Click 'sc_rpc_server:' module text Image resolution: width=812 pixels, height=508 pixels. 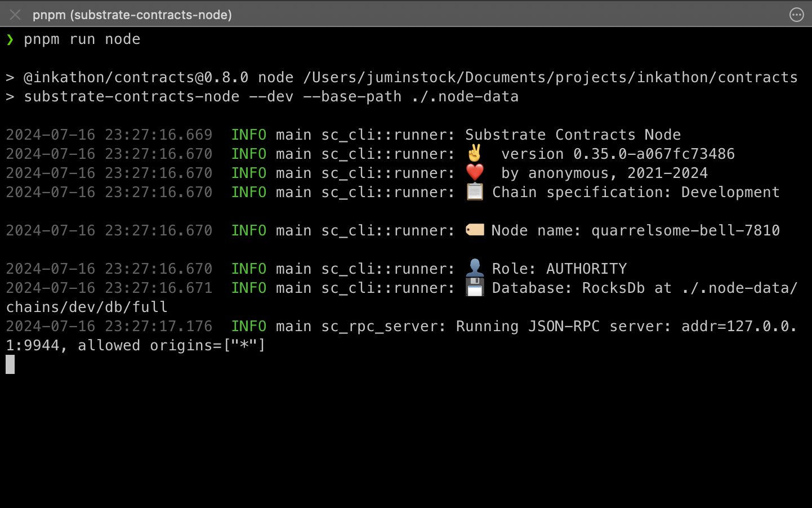click(383, 326)
